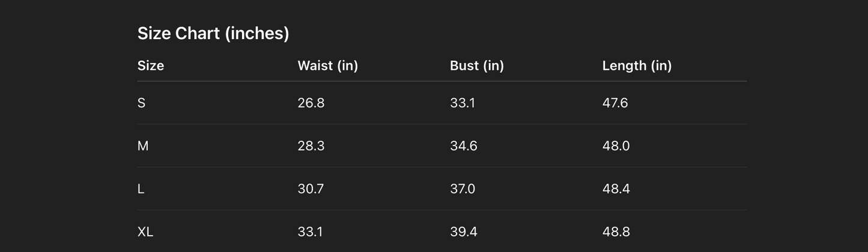
Task: Select the 34.6 bust value for size M
Action: (463, 146)
